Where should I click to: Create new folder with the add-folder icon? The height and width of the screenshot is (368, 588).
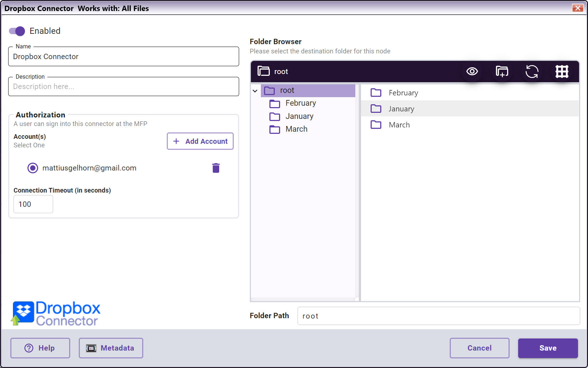point(502,72)
